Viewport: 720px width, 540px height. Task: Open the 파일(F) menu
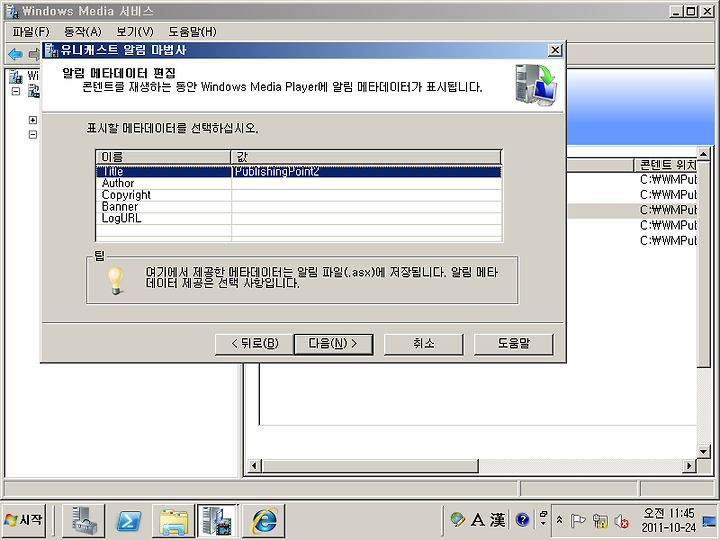click(30, 32)
